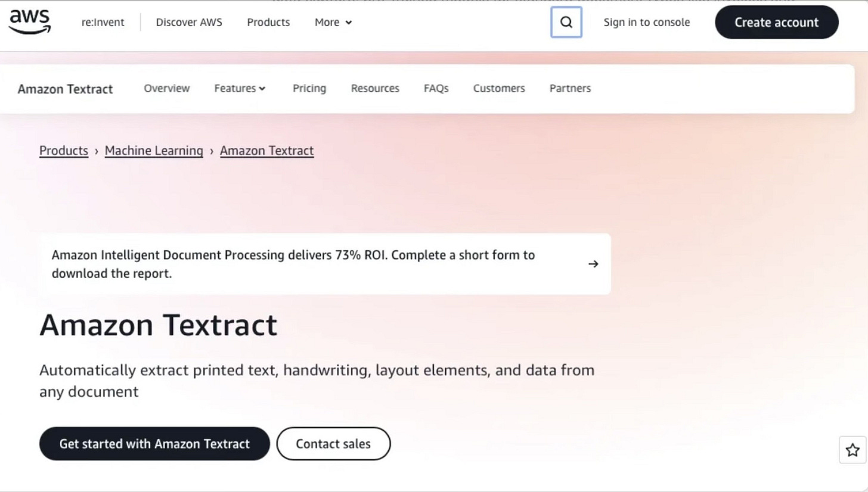Click the Contact sales button

tap(333, 444)
